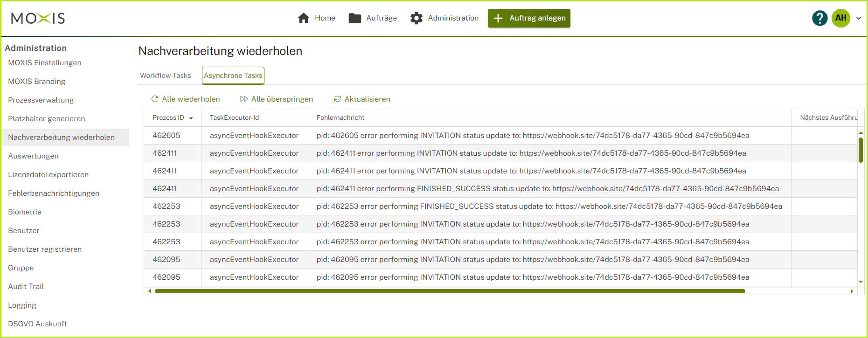Click the Nächstes Ausführu column header
The width and height of the screenshot is (868, 338).
point(825,117)
